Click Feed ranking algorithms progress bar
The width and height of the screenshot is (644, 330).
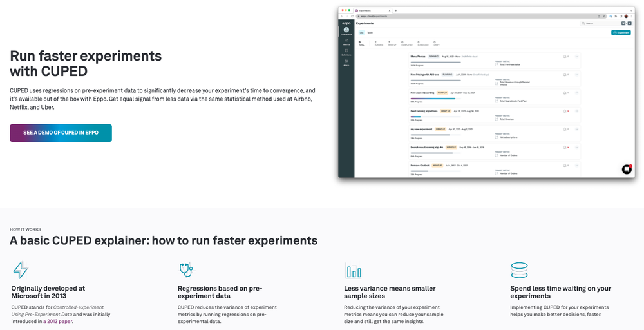coord(435,117)
